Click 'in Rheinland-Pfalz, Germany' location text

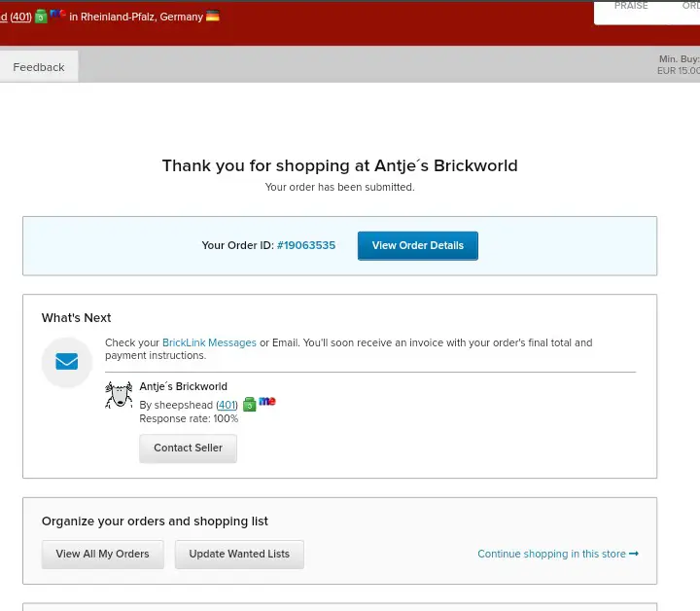(x=136, y=17)
